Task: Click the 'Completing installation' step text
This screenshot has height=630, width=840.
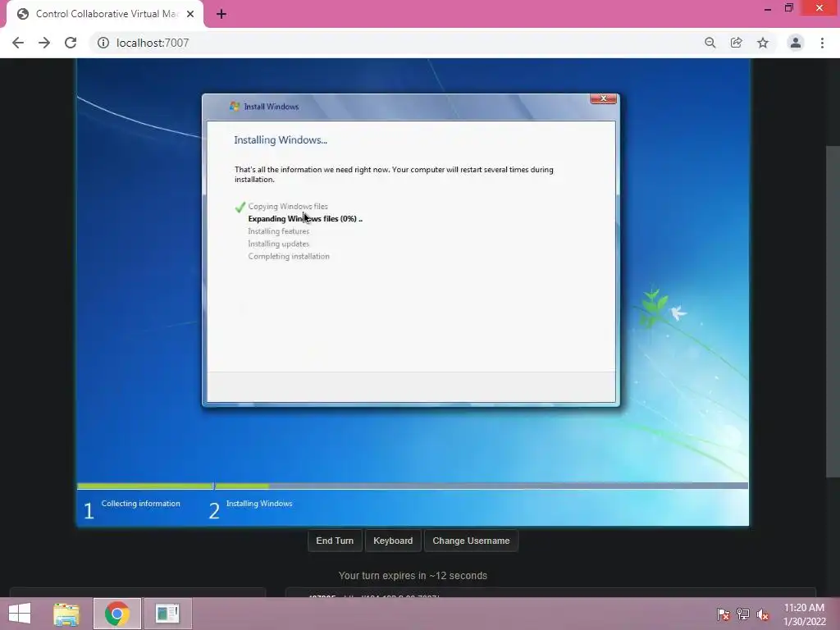Action: click(289, 256)
